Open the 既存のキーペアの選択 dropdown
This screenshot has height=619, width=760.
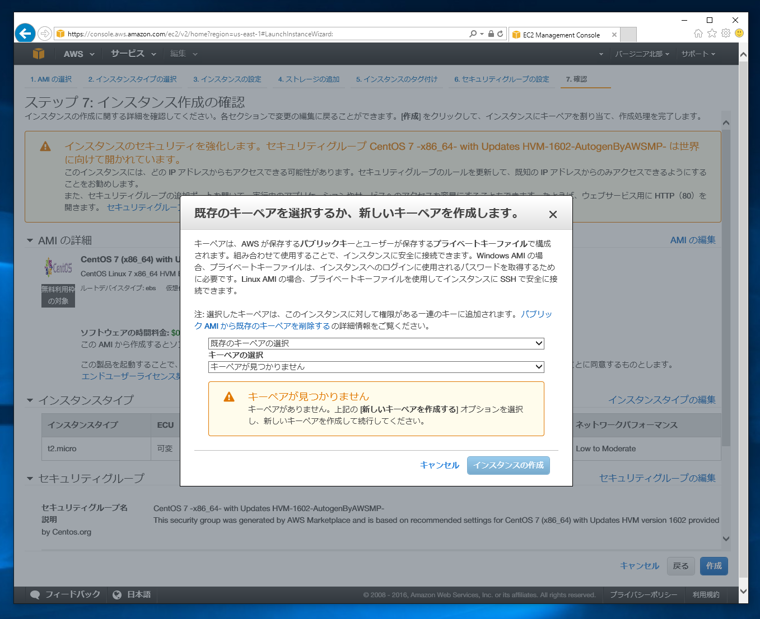click(376, 343)
